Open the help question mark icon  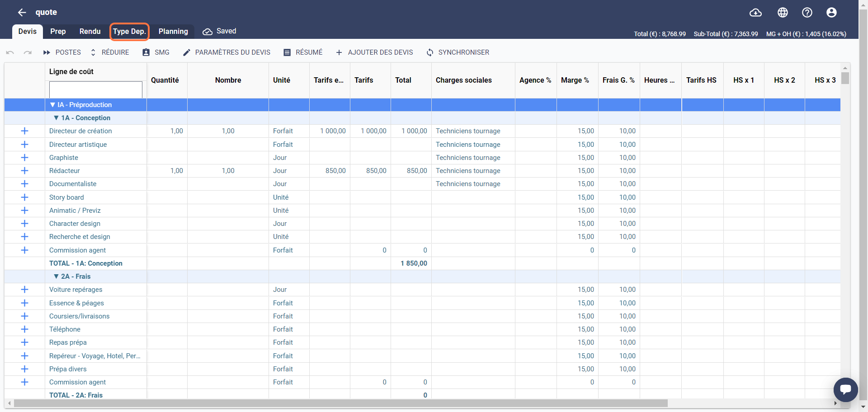point(807,13)
